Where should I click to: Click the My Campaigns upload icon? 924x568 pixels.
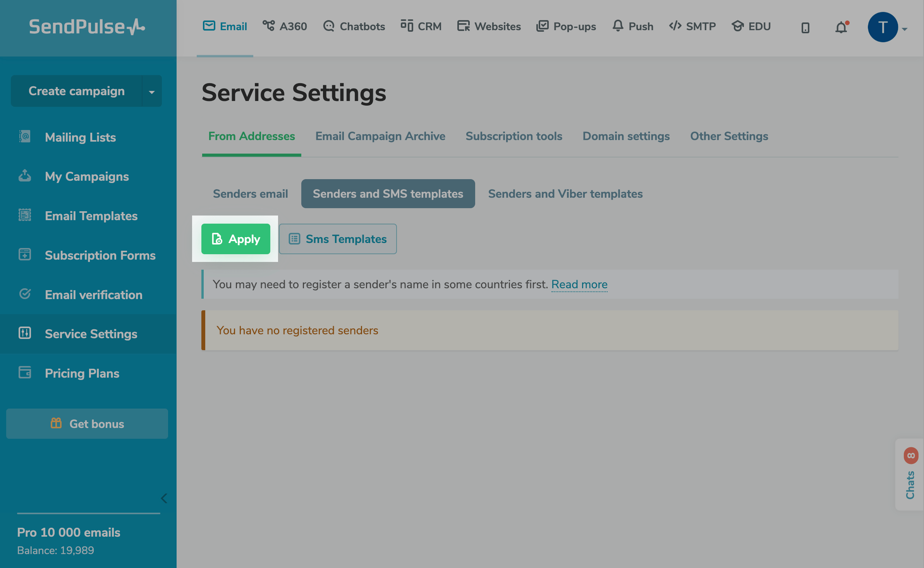(x=25, y=176)
